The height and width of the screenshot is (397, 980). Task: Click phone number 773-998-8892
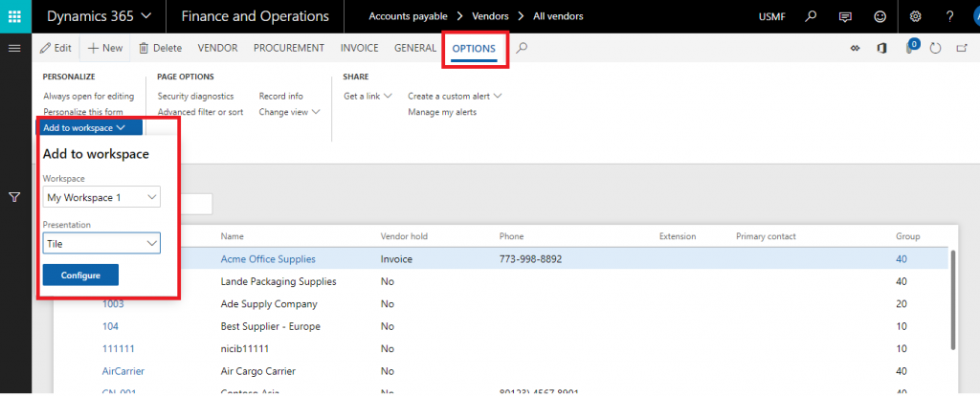[x=530, y=259]
